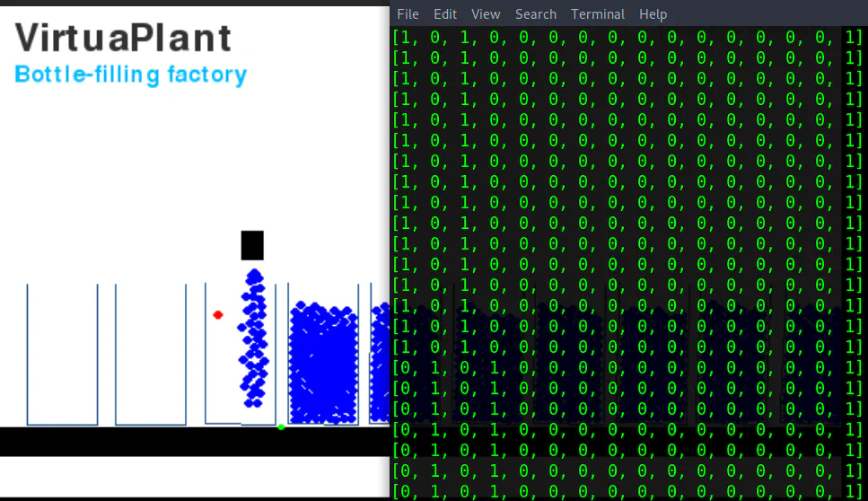Viewport: 868px width, 501px height.
Task: Click the black nozzle above the bottles
Action: pyautogui.click(x=252, y=245)
